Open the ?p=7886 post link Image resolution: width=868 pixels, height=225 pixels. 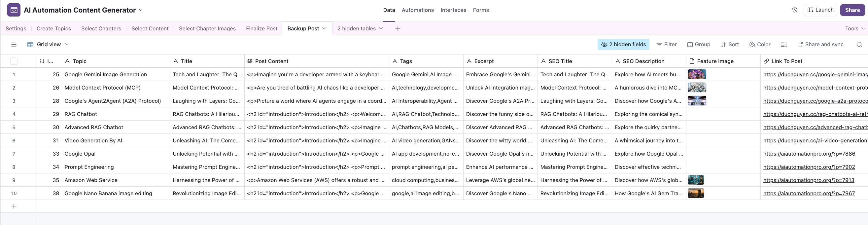pyautogui.click(x=809, y=154)
